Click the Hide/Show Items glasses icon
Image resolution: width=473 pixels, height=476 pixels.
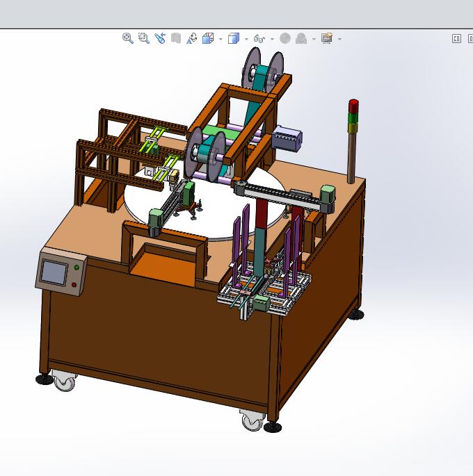pyautogui.click(x=259, y=39)
